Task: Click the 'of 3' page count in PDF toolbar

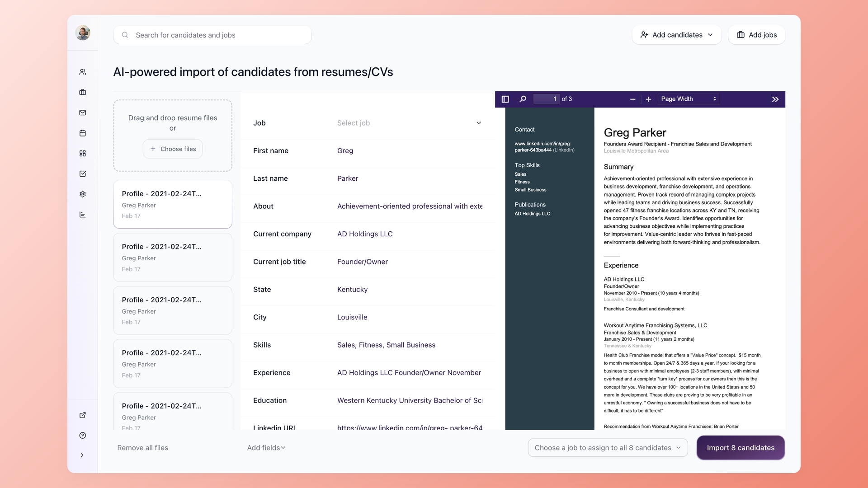Action: (x=567, y=99)
